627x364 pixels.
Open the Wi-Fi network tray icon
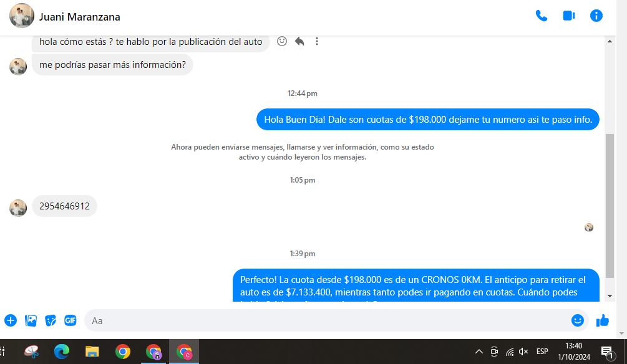tap(510, 352)
